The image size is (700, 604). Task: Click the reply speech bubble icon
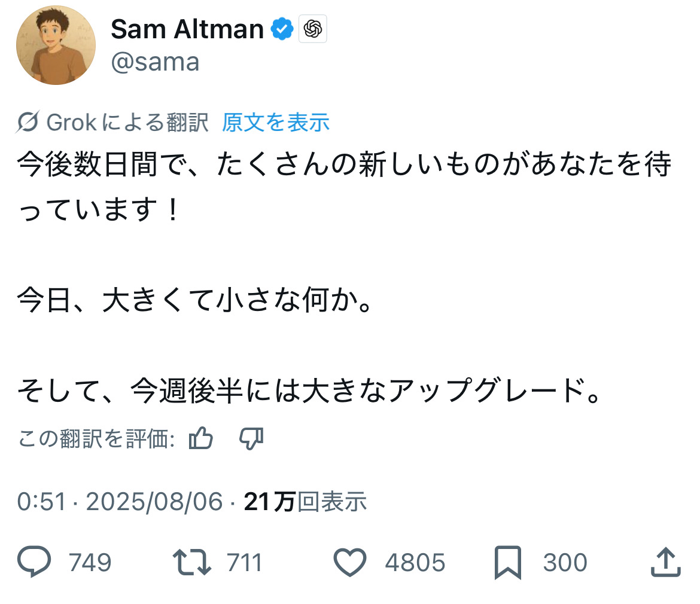click(35, 562)
